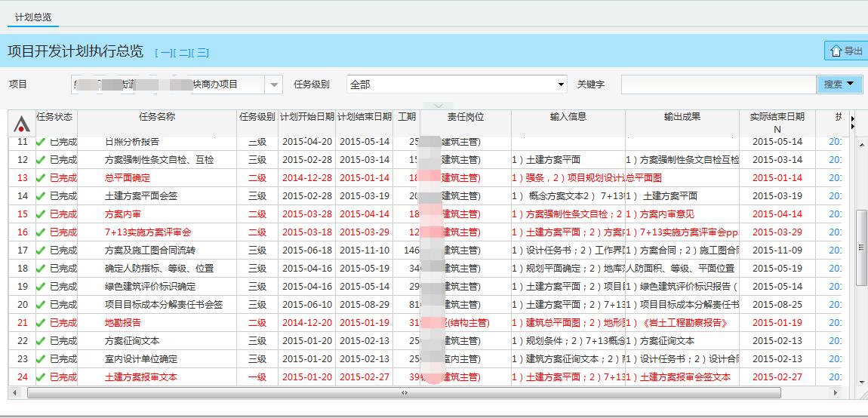Click the green checkmark icon in row 23
The height and width of the screenshot is (418, 868).
point(41,359)
